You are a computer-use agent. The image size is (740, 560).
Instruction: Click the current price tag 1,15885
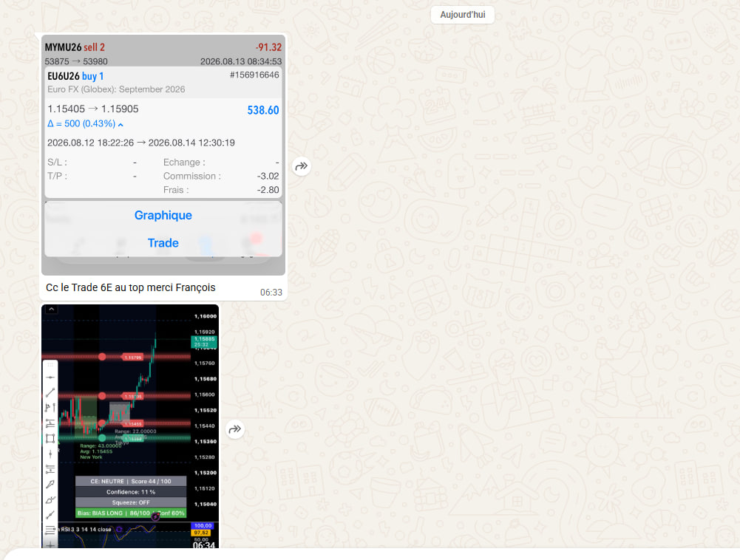coord(204,341)
